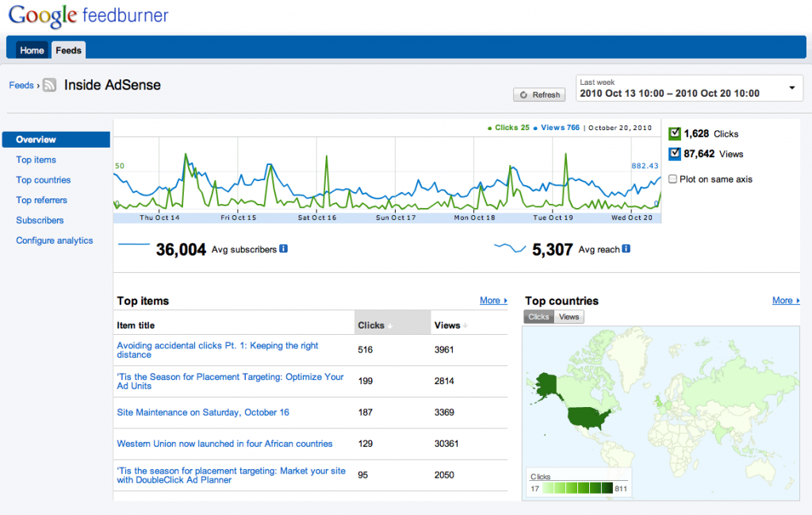This screenshot has height=515, width=812.
Task: Click the refresh arrow icon in Refresh button
Action: (x=523, y=94)
